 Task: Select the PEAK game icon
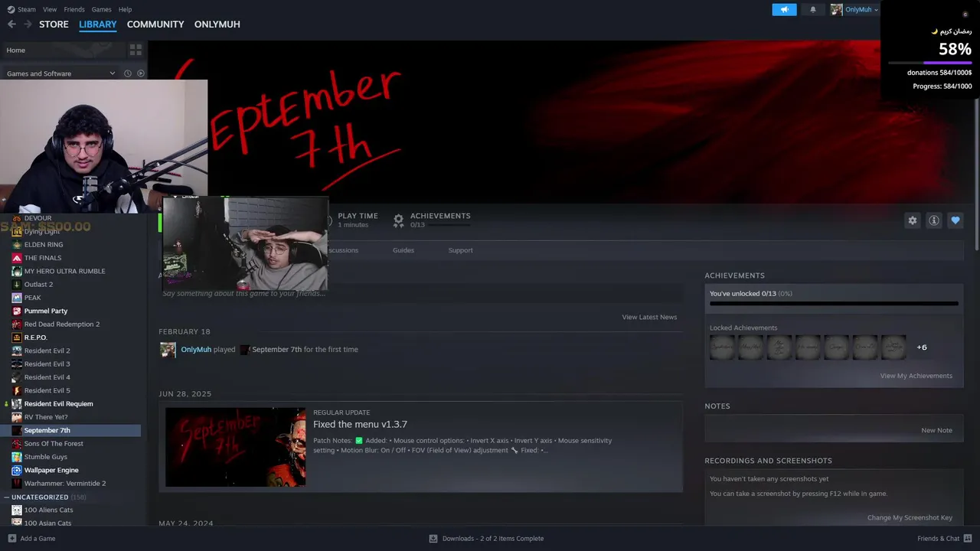click(x=17, y=298)
